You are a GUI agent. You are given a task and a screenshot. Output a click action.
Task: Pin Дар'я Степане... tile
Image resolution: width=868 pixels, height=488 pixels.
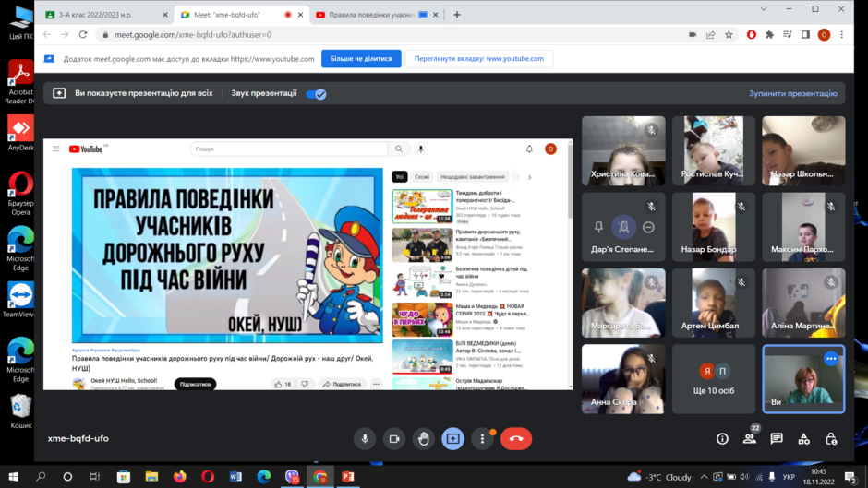point(598,227)
